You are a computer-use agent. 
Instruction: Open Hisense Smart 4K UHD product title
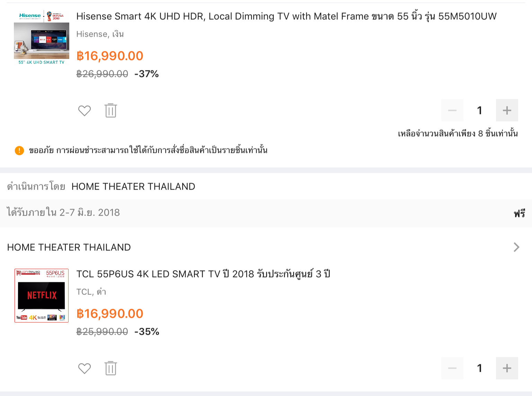click(286, 16)
